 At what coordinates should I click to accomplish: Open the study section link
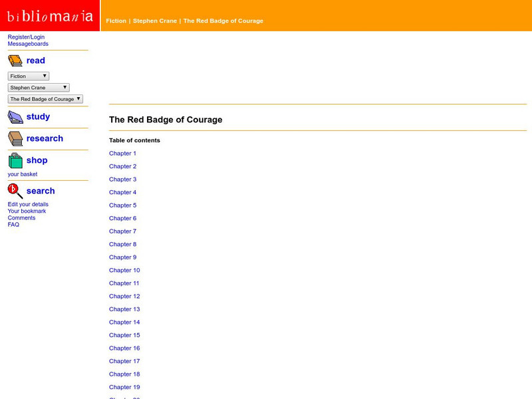(38, 116)
